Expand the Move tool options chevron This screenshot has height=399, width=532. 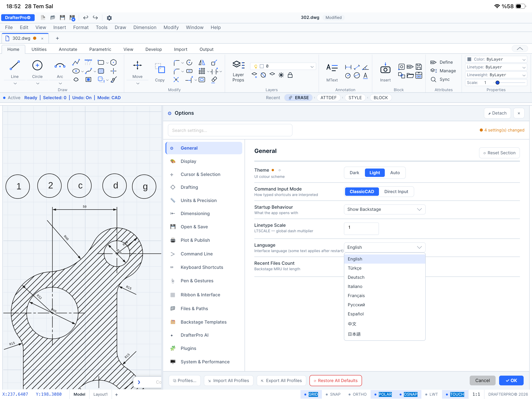pyautogui.click(x=137, y=84)
